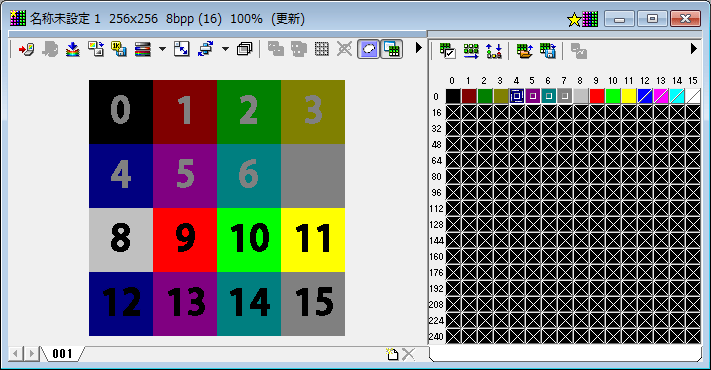Select purple palette swatch index 5
The image size is (711, 370).
click(x=533, y=96)
